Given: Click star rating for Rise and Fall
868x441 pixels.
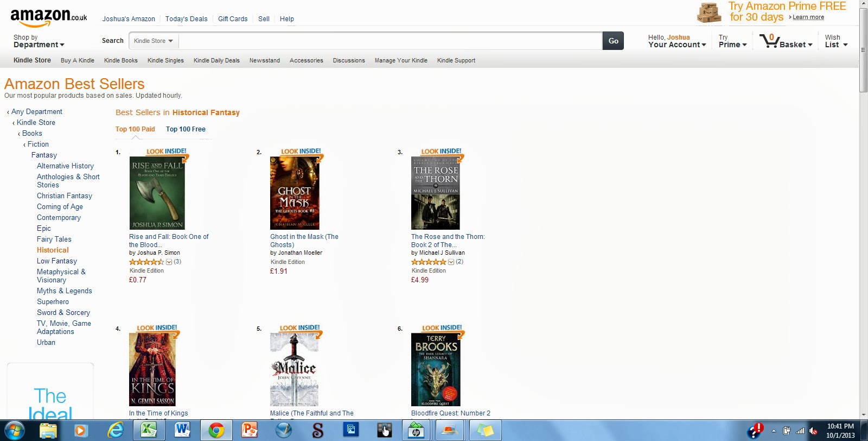Looking at the screenshot, I should pyautogui.click(x=146, y=262).
